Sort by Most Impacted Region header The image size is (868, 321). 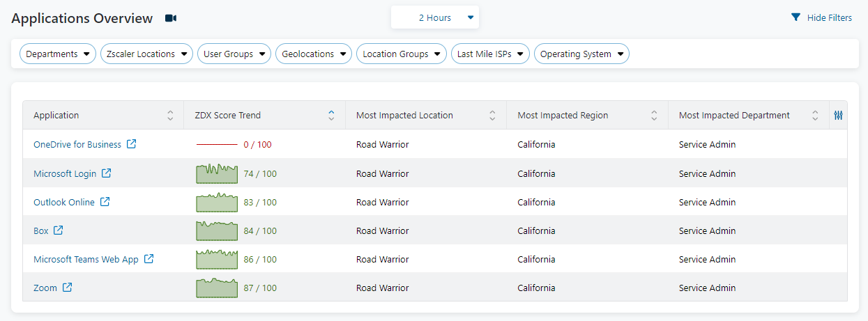[654, 116]
